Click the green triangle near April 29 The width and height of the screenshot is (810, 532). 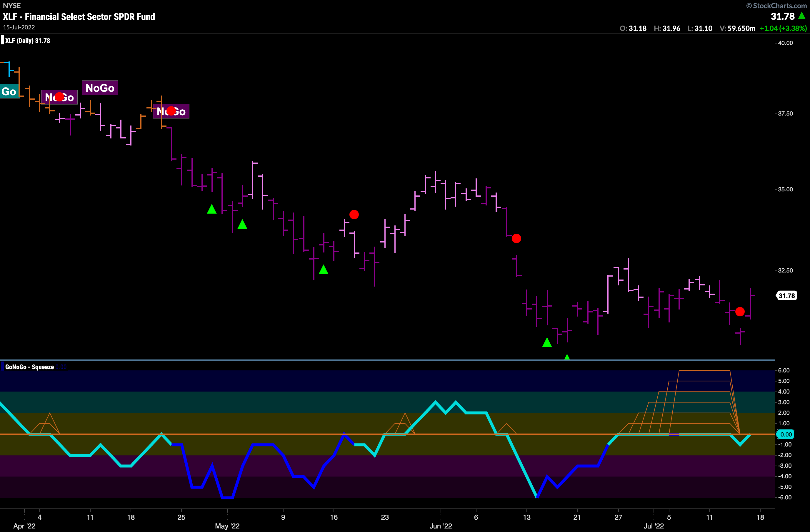coord(212,209)
